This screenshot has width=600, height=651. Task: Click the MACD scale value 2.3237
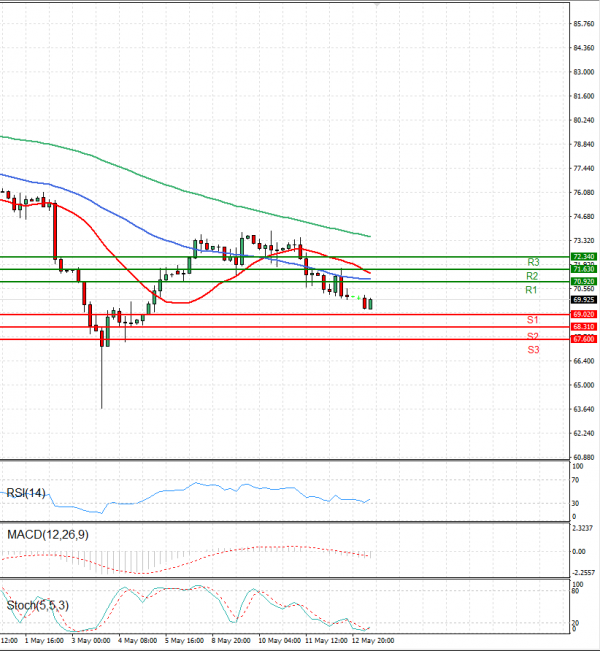585,528
